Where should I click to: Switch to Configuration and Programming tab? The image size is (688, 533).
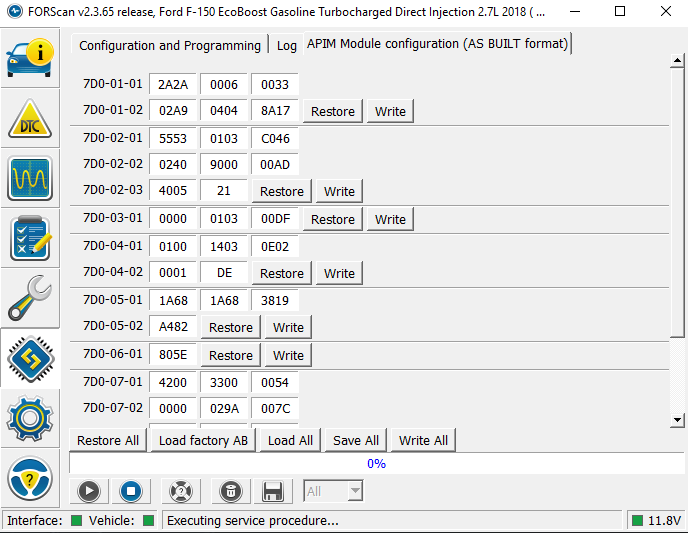tap(170, 46)
